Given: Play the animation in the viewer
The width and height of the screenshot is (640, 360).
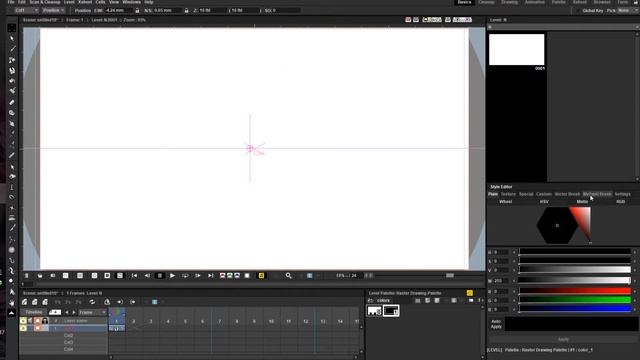Looking at the screenshot, I should click(172, 276).
